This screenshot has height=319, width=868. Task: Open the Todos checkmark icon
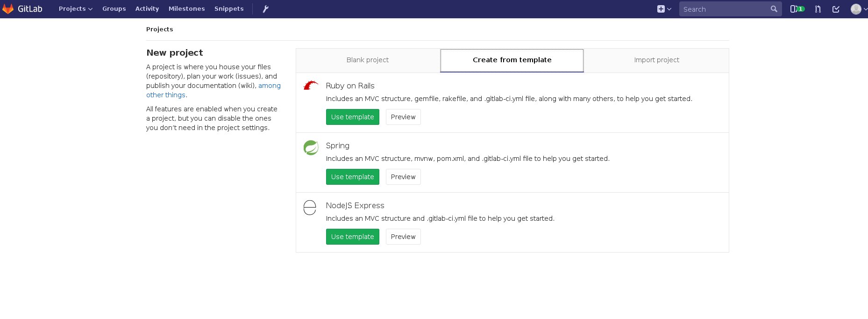click(836, 9)
